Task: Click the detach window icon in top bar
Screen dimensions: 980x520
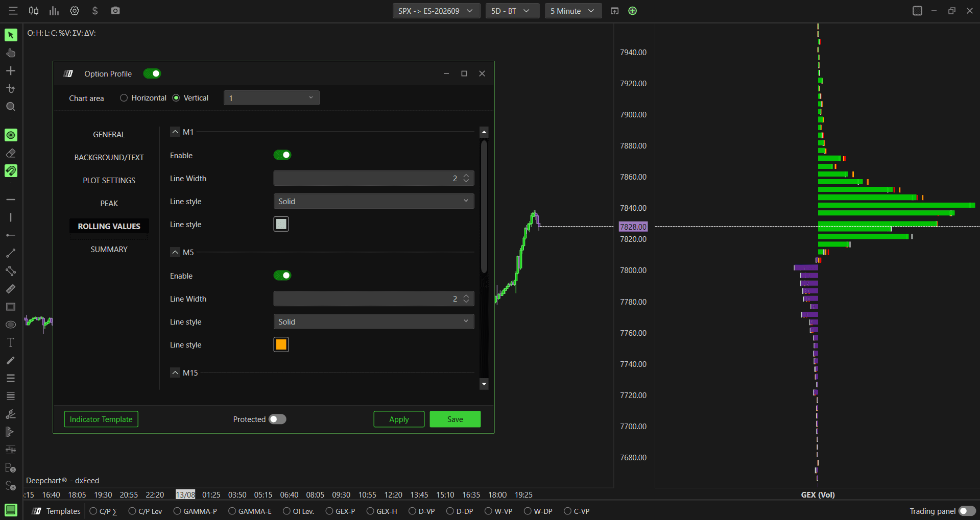Action: point(614,11)
